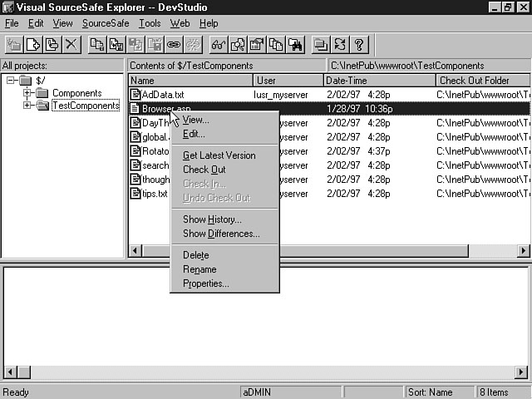532x399 pixels.
Task: Sort files by the Date-Time column header
Action: pos(378,81)
